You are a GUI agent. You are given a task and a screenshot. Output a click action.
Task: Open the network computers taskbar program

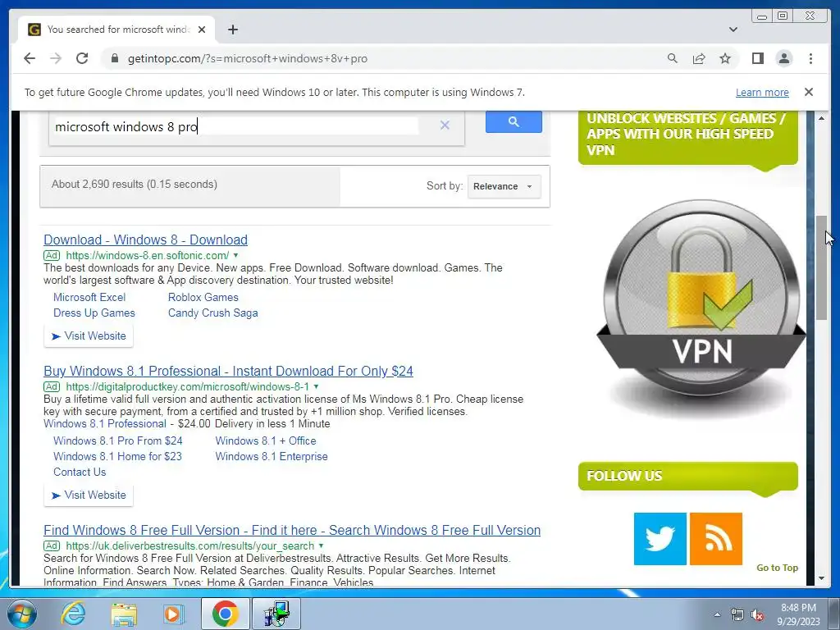[276, 614]
